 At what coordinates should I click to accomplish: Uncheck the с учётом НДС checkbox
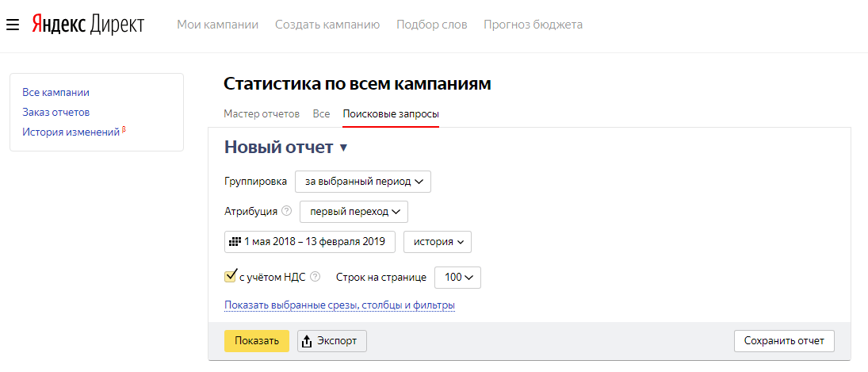231,276
